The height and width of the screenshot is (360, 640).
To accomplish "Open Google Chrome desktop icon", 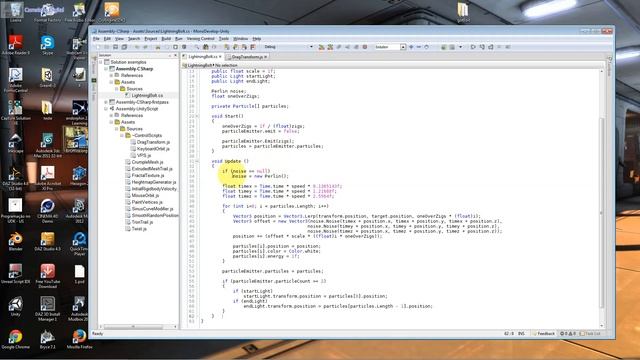I will pos(16,339).
